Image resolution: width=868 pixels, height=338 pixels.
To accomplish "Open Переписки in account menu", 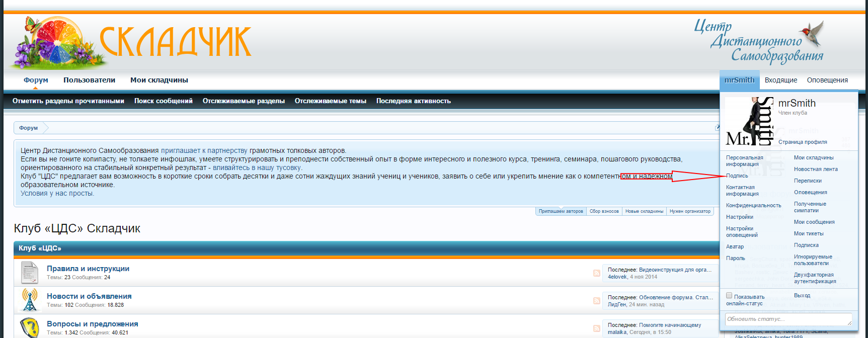I will (x=808, y=181).
